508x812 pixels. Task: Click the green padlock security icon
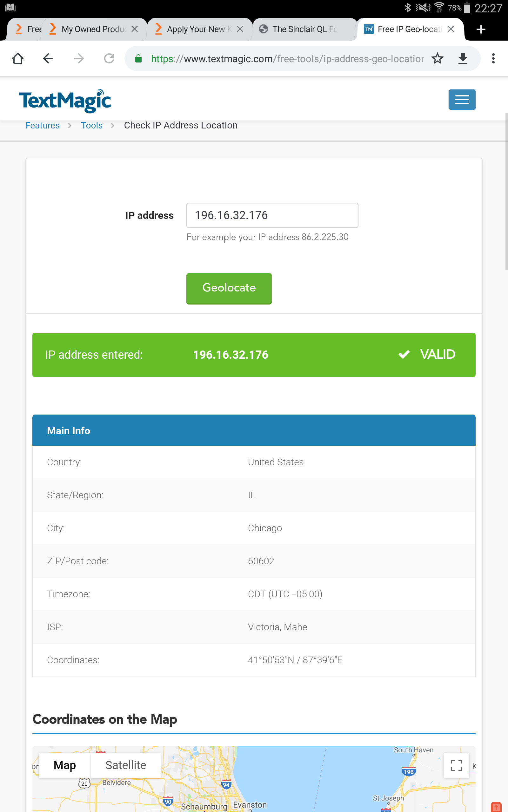coord(138,59)
